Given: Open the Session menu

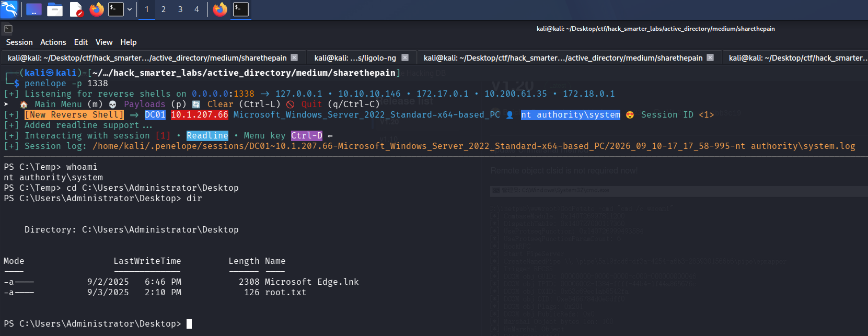Looking at the screenshot, I should tap(19, 42).
